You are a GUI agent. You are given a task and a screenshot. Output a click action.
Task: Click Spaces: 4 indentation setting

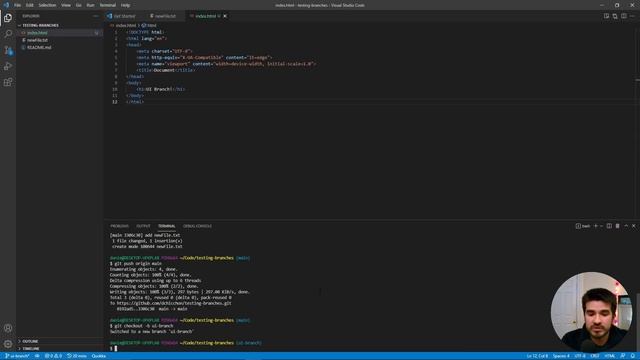point(561,356)
